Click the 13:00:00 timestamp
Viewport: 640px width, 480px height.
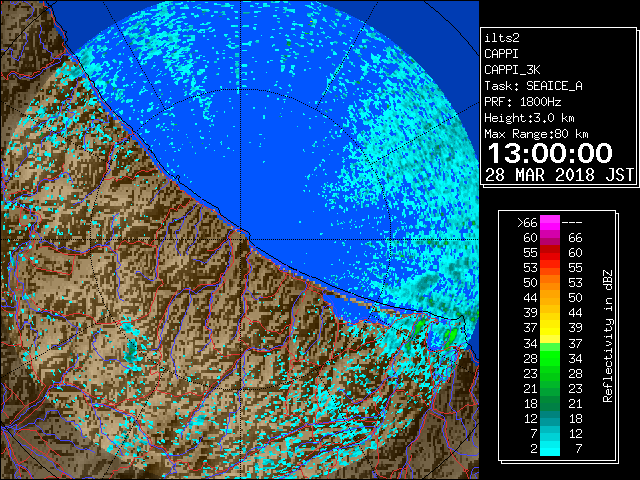(x=550, y=153)
